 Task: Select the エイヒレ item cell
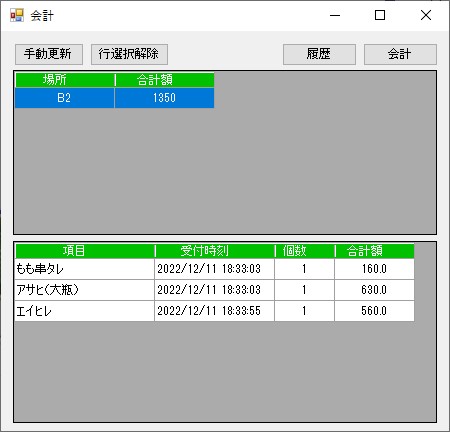[85, 311]
